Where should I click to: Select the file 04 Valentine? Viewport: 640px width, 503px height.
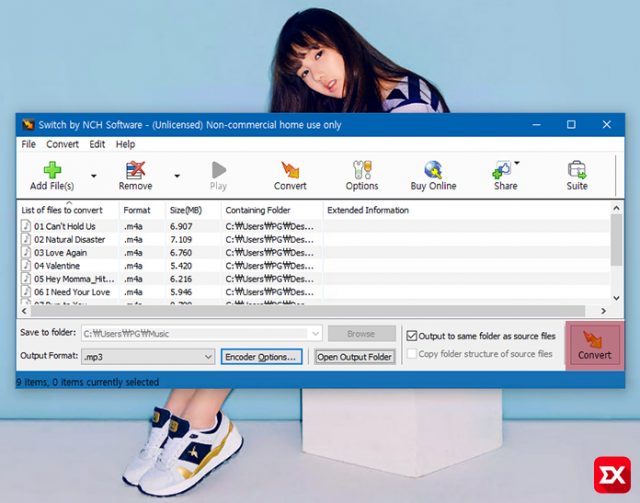coord(57,266)
